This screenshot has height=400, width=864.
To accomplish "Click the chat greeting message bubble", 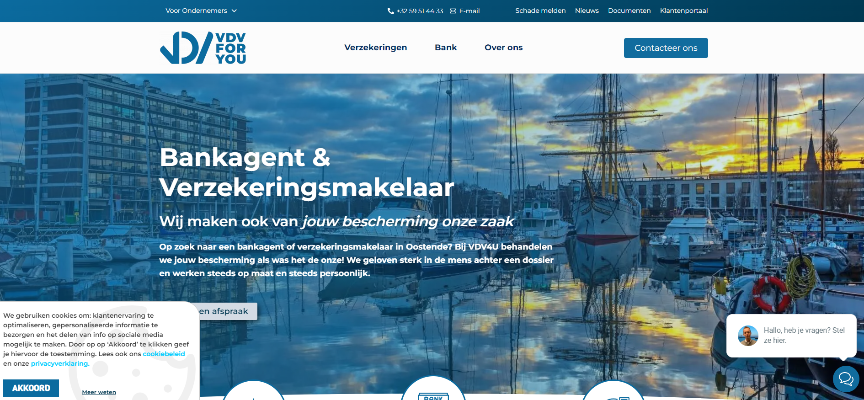I will point(791,336).
